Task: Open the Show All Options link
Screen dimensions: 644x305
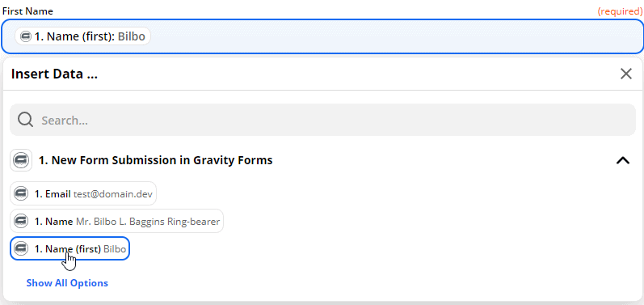Action: (x=67, y=283)
